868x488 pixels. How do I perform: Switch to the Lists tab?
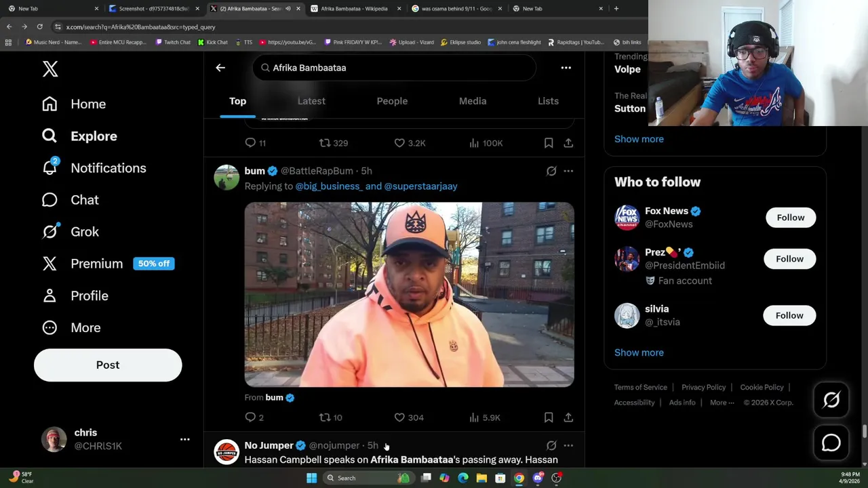tap(548, 101)
